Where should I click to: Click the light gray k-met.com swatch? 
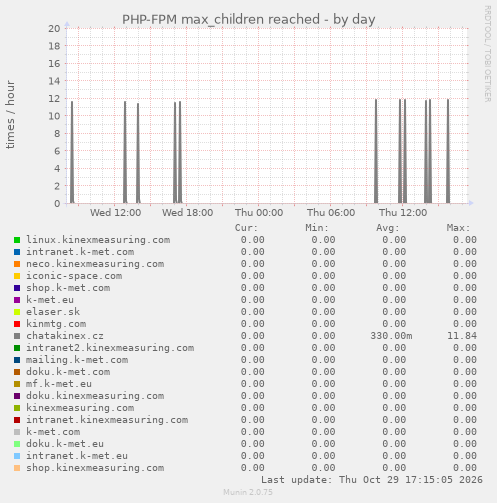pyautogui.click(x=17, y=432)
